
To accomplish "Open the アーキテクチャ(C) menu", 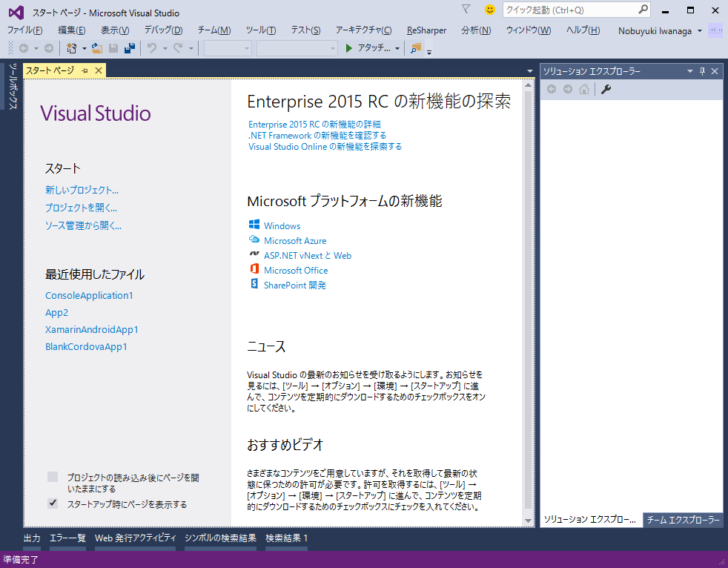I will (363, 30).
